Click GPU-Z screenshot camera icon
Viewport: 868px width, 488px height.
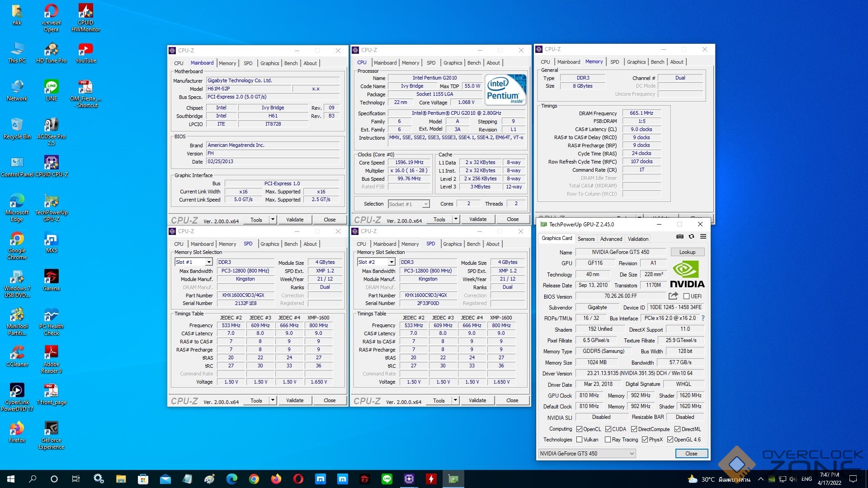click(679, 236)
